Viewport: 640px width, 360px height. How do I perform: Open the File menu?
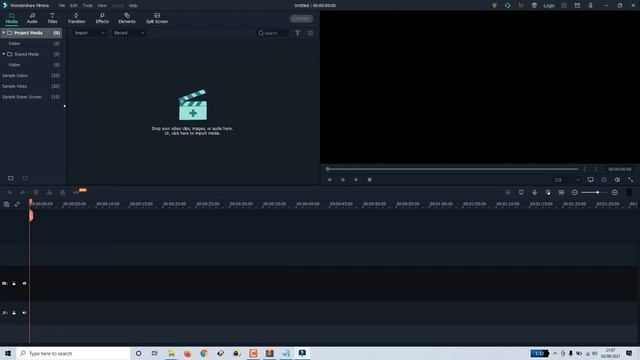click(x=62, y=6)
